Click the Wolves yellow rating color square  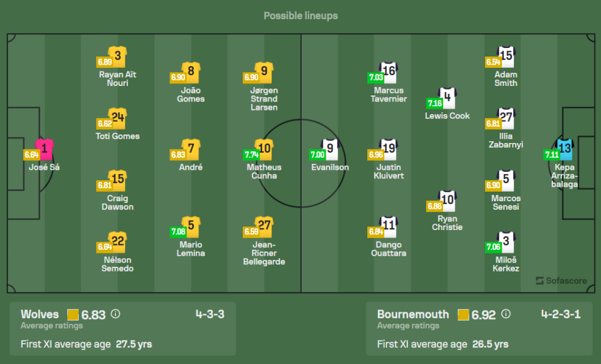click(x=73, y=314)
